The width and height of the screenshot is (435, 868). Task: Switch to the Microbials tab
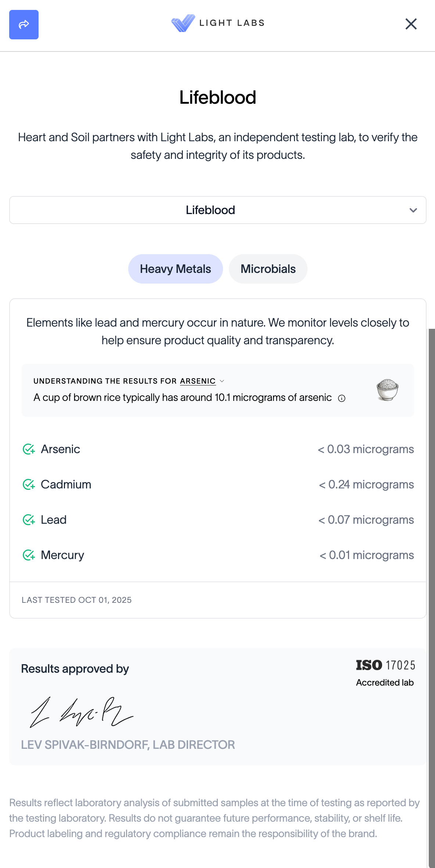tap(268, 269)
